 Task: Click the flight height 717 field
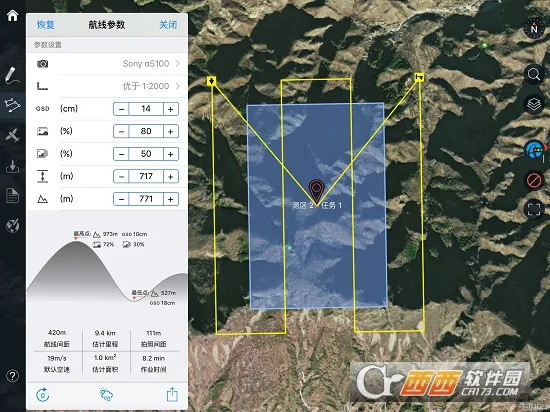pos(146,176)
